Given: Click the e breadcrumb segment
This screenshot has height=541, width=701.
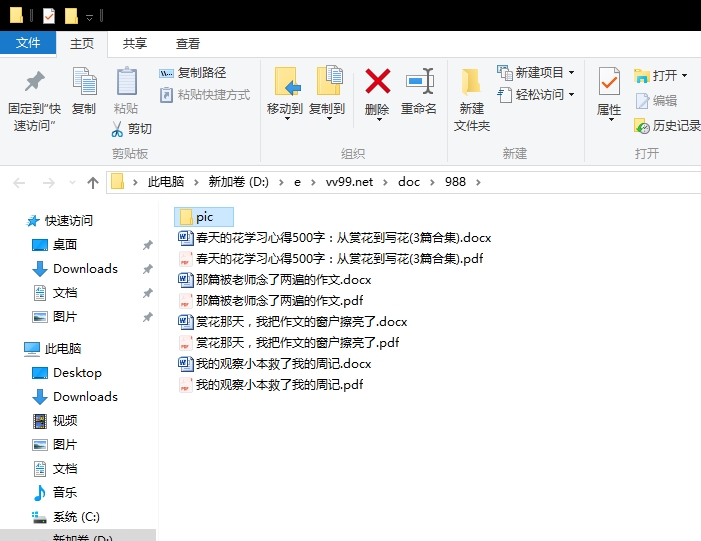Looking at the screenshot, I should (297, 182).
